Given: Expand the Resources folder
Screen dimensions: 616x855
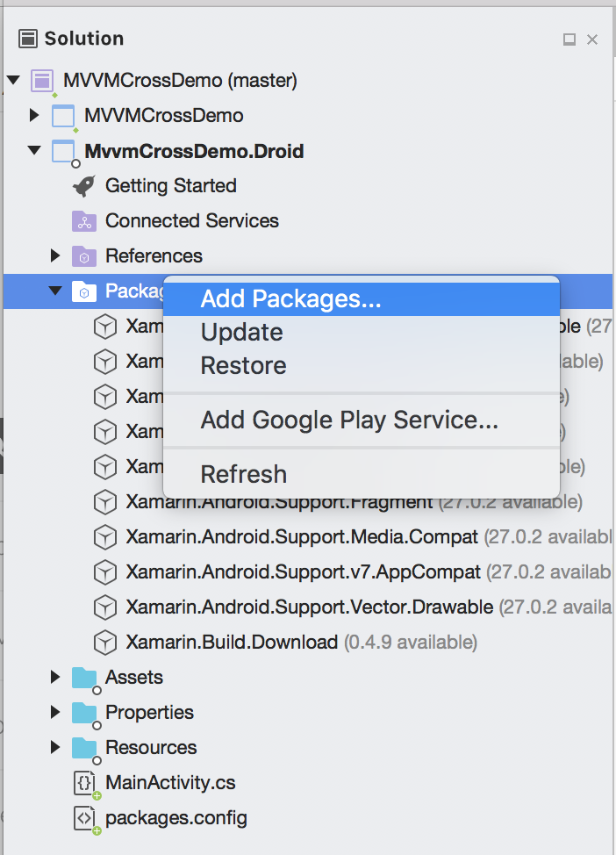Looking at the screenshot, I should pos(55,748).
